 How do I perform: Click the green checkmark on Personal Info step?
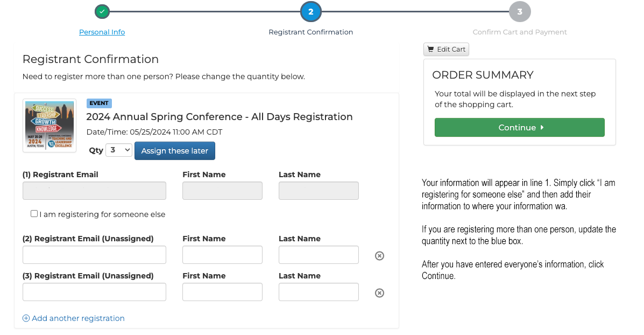[102, 11]
